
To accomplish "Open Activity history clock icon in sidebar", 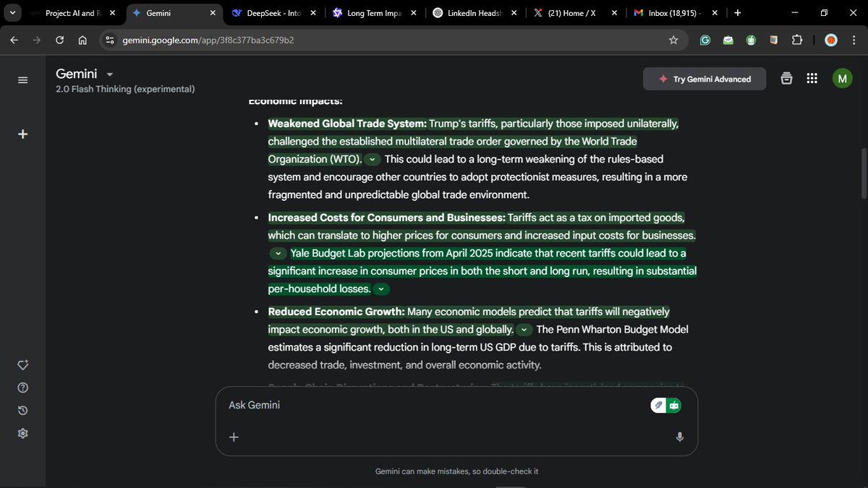I will (22, 411).
